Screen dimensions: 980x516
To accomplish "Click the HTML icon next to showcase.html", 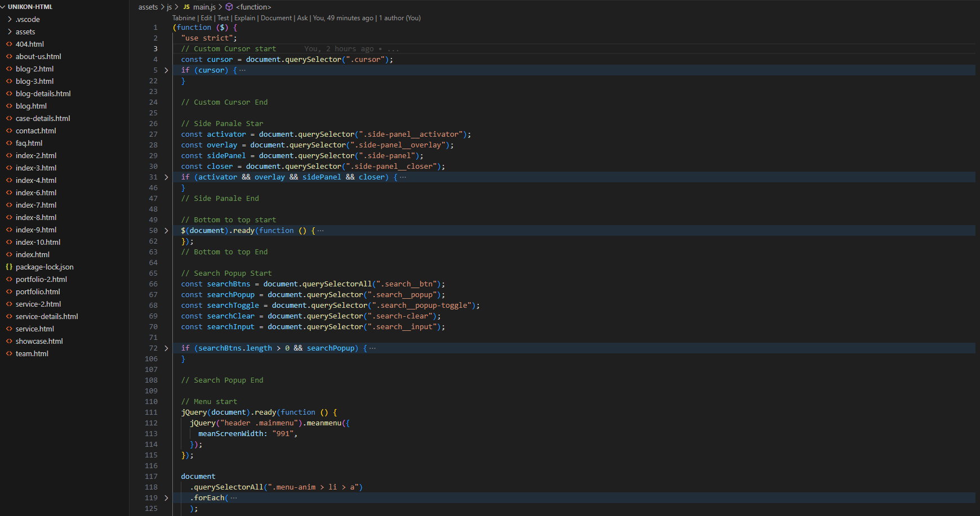I will (9, 341).
